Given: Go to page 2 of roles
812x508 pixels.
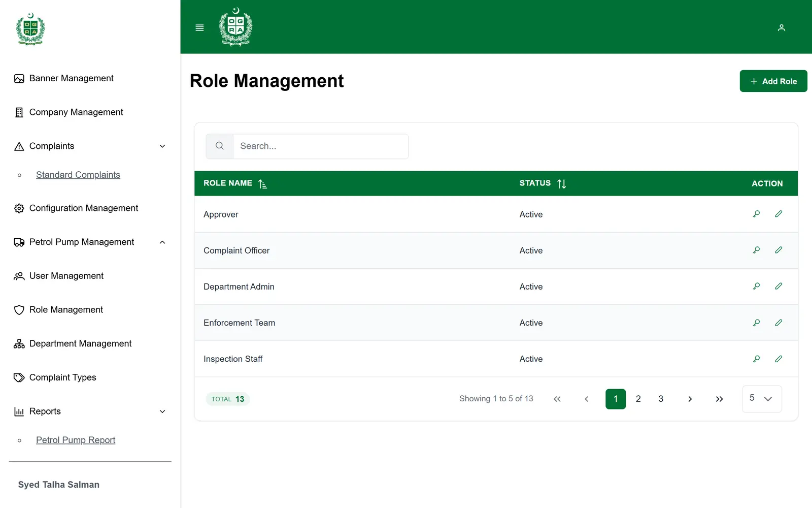Looking at the screenshot, I should coord(638,399).
